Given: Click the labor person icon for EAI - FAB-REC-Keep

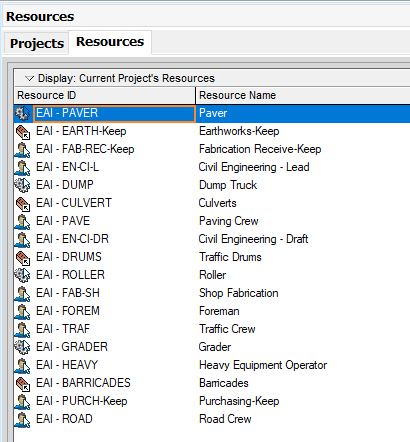Looking at the screenshot, I should (x=23, y=149).
